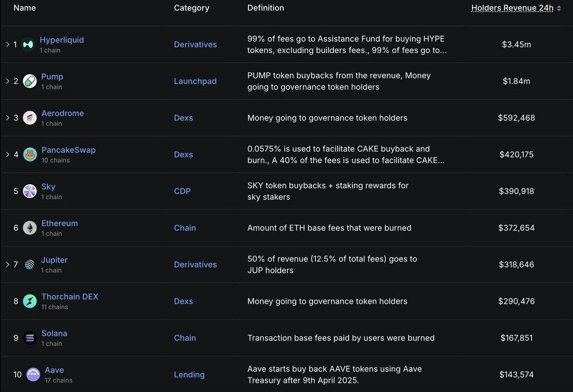Click the Ethereum diamond logo icon
573x392 pixels.
pos(30,228)
